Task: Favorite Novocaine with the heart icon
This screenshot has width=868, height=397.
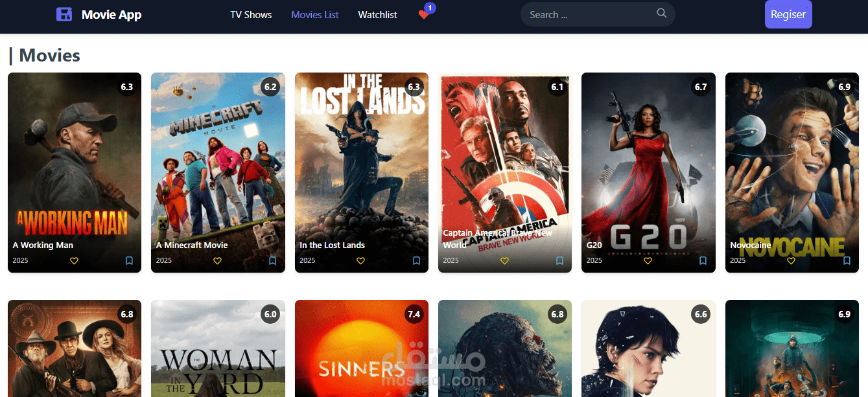Action: point(791,260)
